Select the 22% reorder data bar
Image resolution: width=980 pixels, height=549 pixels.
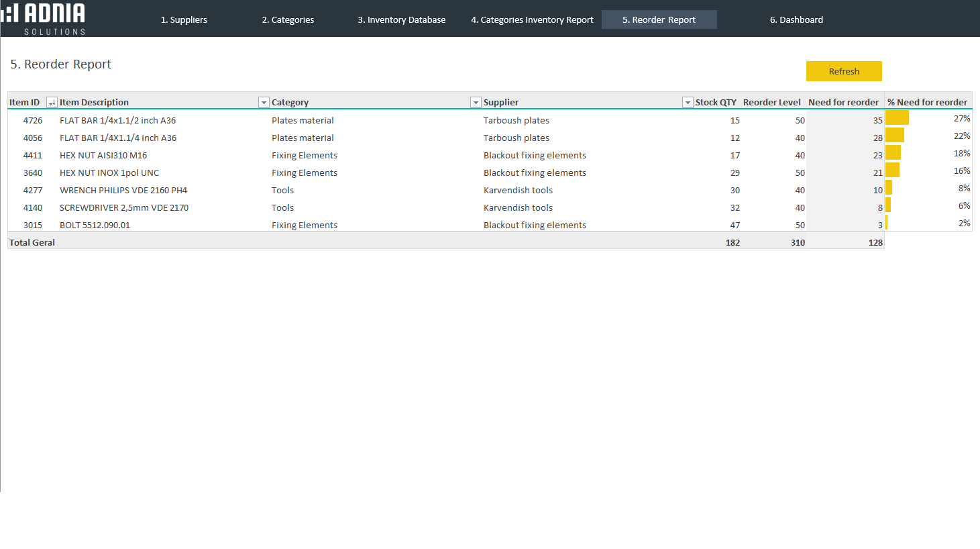[x=895, y=136]
